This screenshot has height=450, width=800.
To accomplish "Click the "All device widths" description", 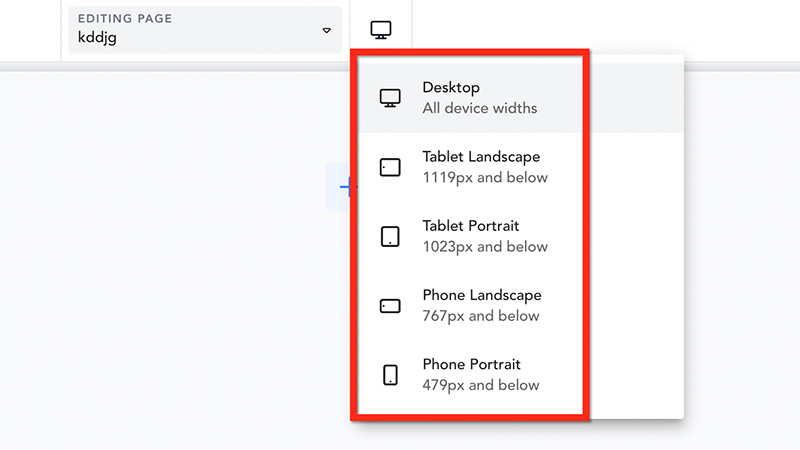I will (x=480, y=108).
